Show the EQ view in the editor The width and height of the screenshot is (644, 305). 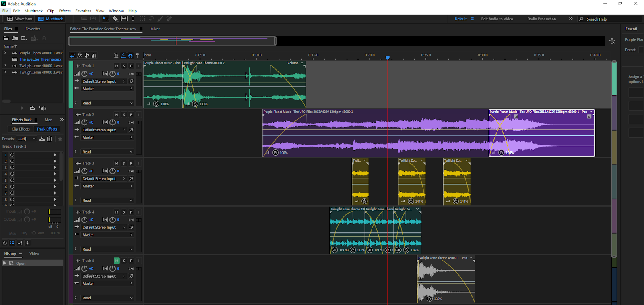(94, 55)
